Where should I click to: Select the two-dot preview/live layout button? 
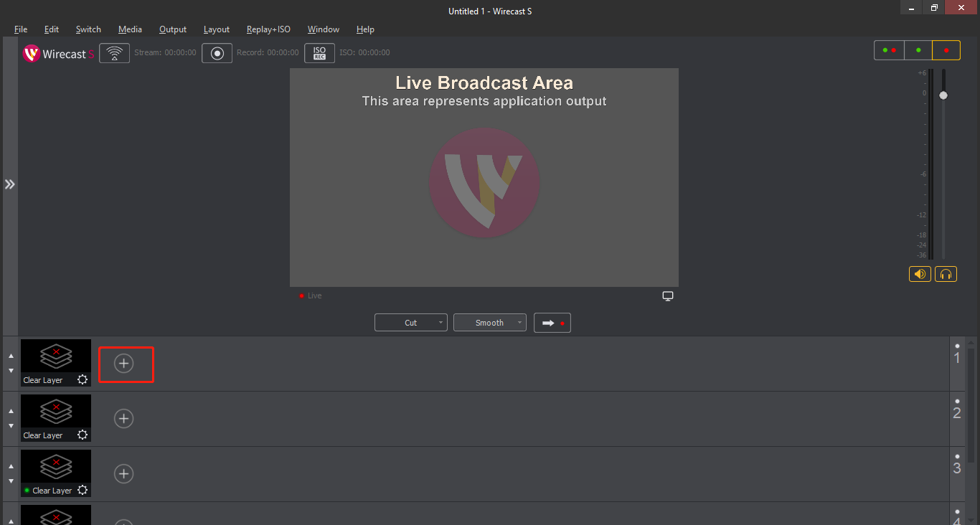889,50
